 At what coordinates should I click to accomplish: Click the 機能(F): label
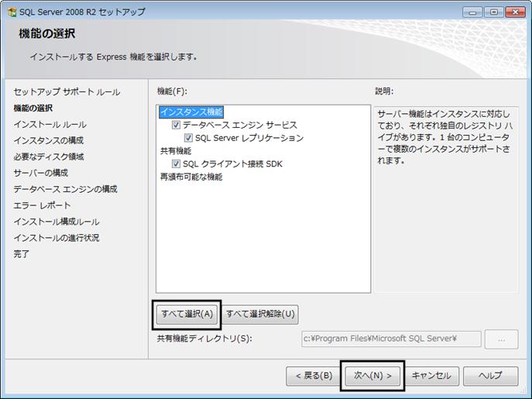(x=172, y=91)
